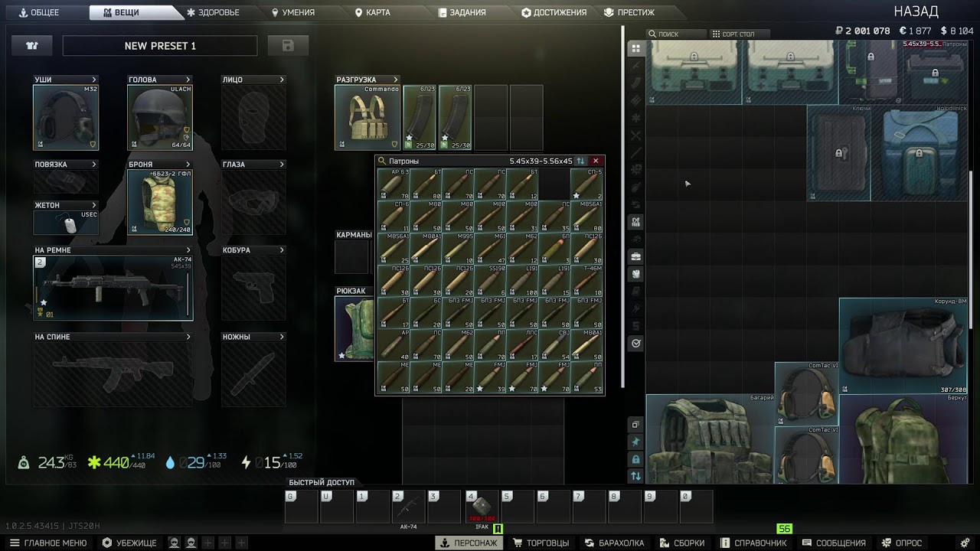Expand the РАЗГРУЗКА slot arrow
Image resolution: width=980 pixels, height=551 pixels.
point(396,80)
